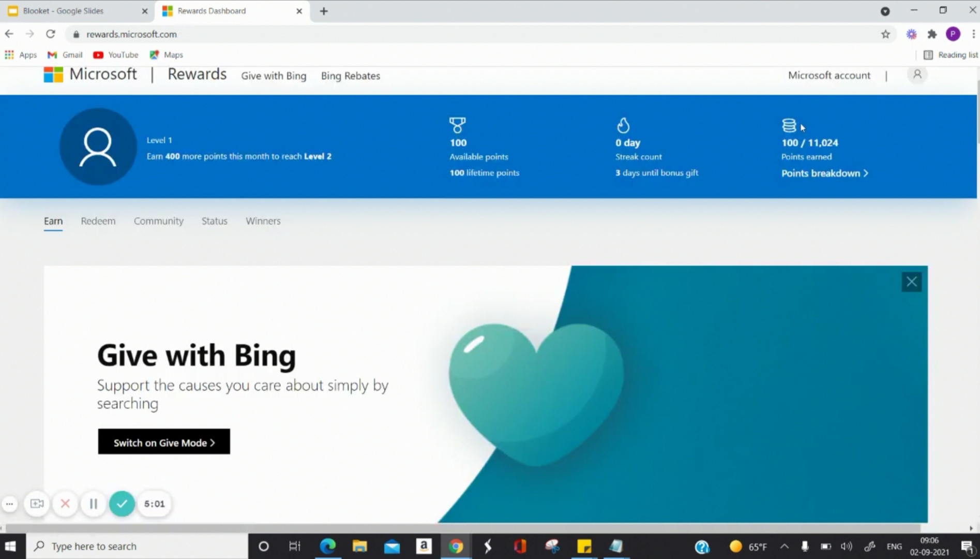Click the Microsoft logo
Screen dimensions: 980x559
90,75
